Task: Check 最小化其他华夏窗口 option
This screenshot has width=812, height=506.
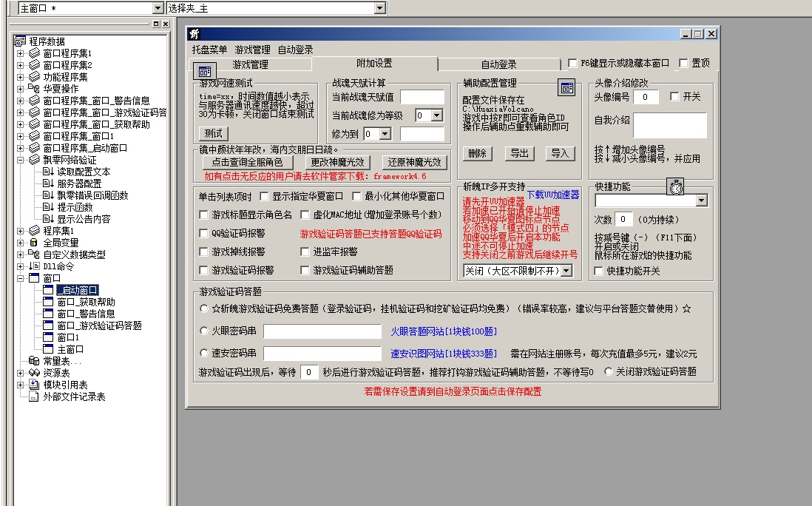Action: 356,196
